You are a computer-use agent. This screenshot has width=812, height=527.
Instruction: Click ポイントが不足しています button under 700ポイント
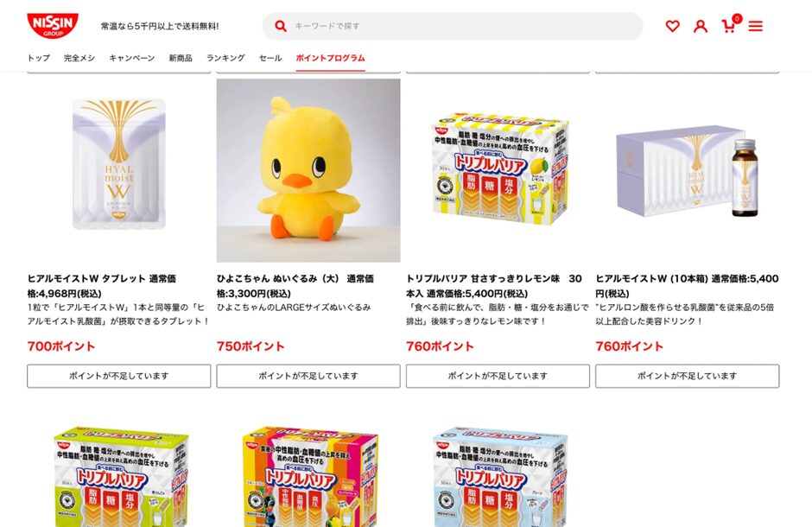[x=118, y=376]
